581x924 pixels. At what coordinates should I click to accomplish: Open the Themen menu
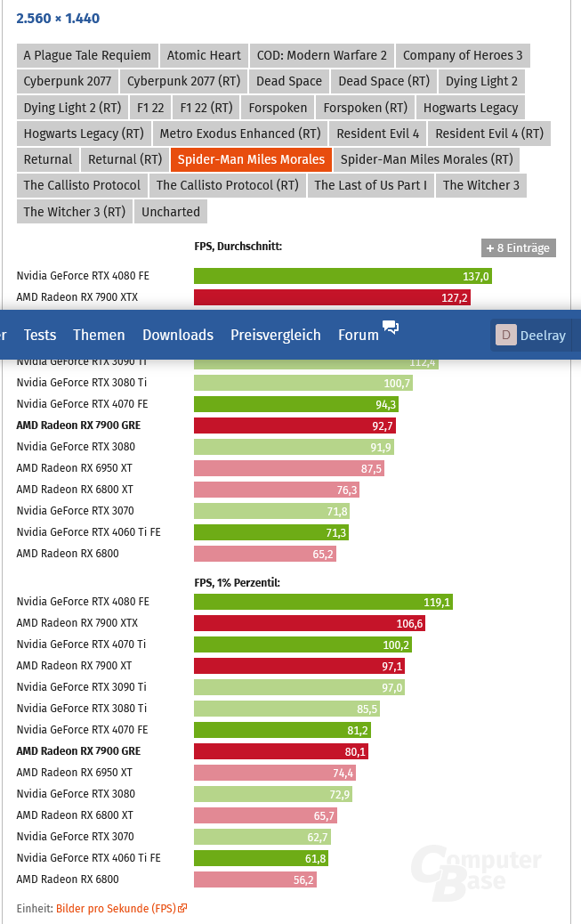tap(98, 335)
